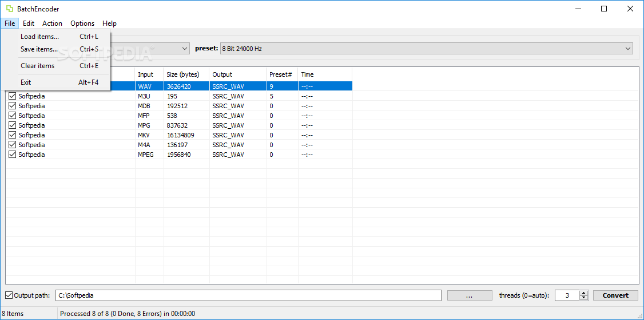Sort by the Output column header
644x320 pixels.
[x=238, y=74]
